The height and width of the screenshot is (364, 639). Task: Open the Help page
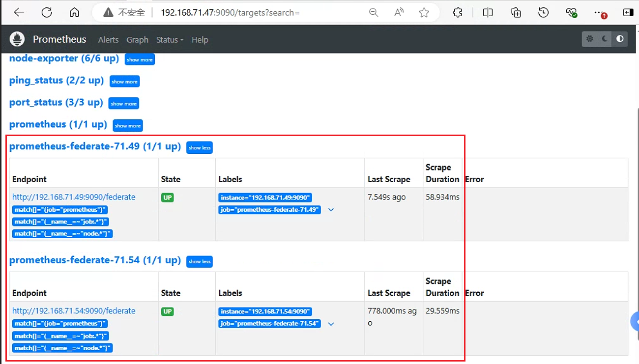(200, 40)
